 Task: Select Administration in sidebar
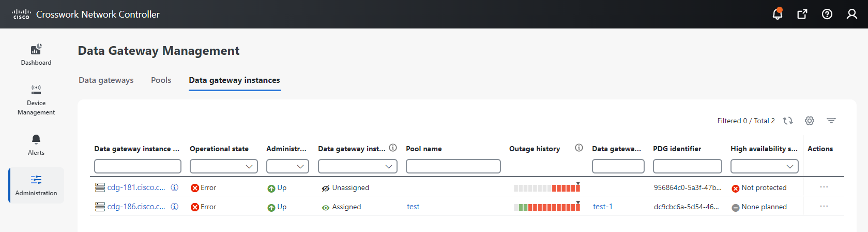point(36,185)
